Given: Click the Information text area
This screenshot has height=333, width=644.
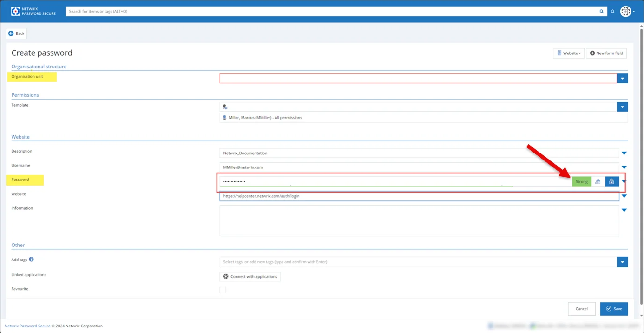Looking at the screenshot, I should [x=419, y=221].
